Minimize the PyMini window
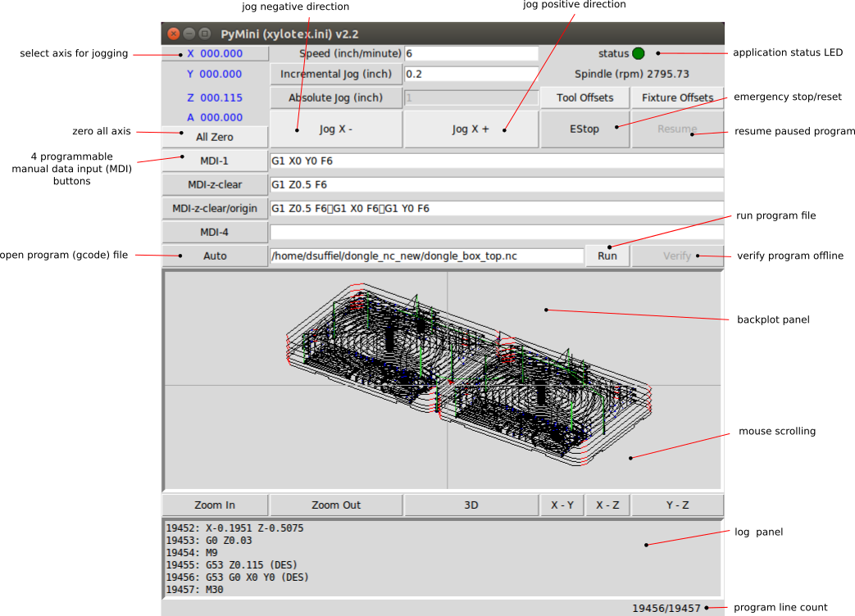 pos(189,34)
